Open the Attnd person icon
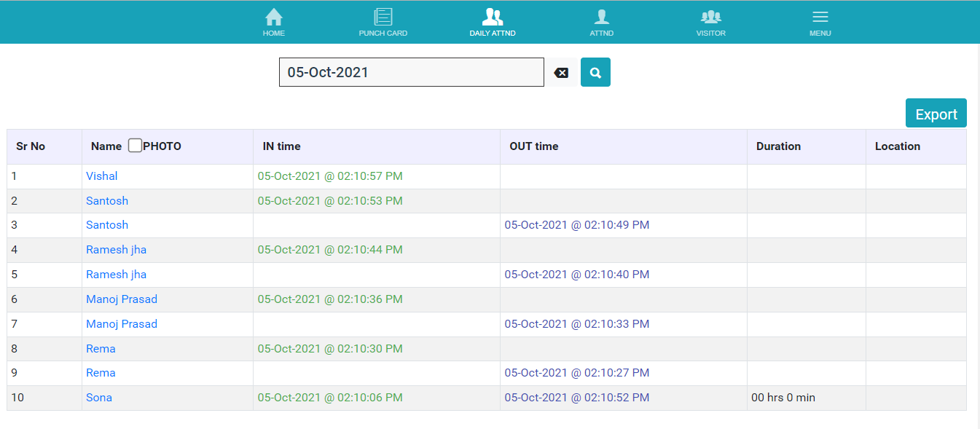Image resolution: width=980 pixels, height=429 pixels. click(601, 17)
